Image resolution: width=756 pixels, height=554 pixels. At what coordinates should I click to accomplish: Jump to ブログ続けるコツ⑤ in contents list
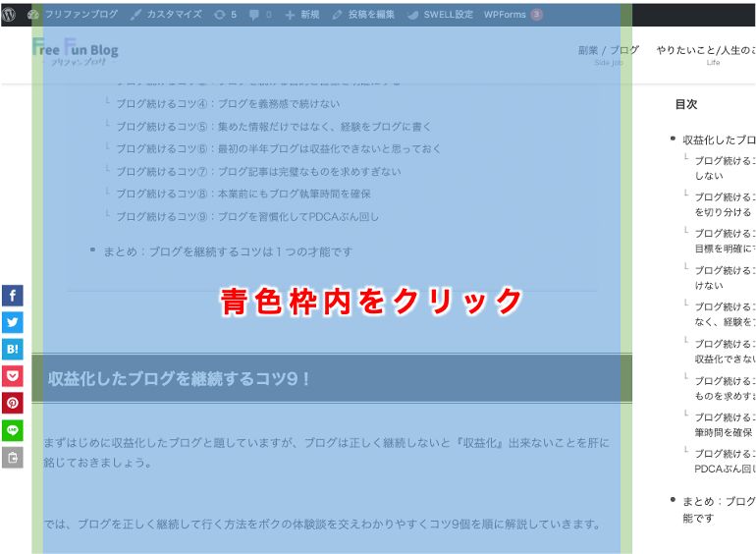click(x=273, y=127)
